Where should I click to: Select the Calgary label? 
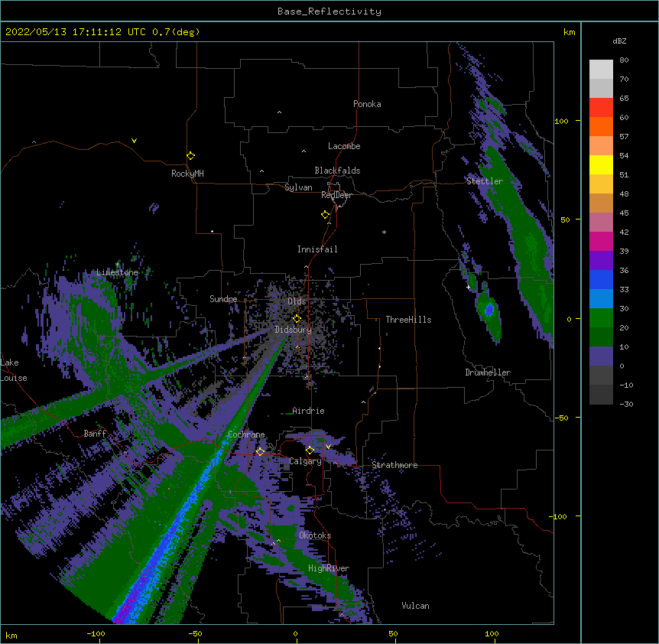306,461
